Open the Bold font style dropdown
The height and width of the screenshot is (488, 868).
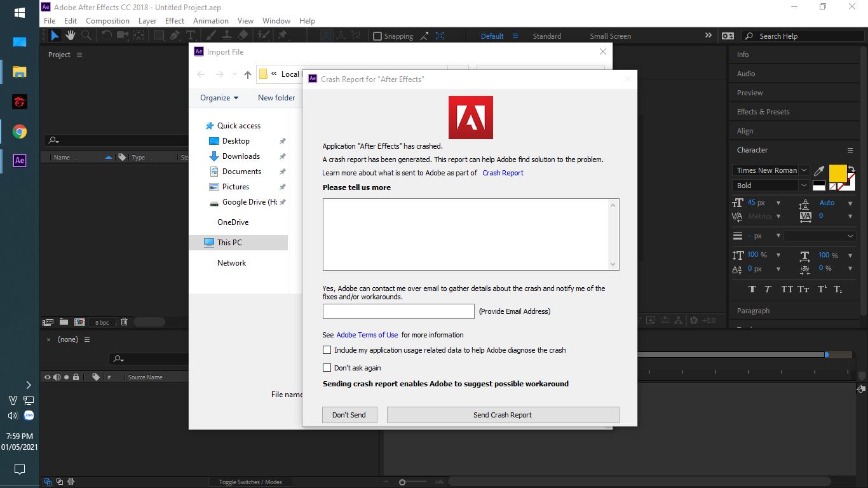(803, 185)
